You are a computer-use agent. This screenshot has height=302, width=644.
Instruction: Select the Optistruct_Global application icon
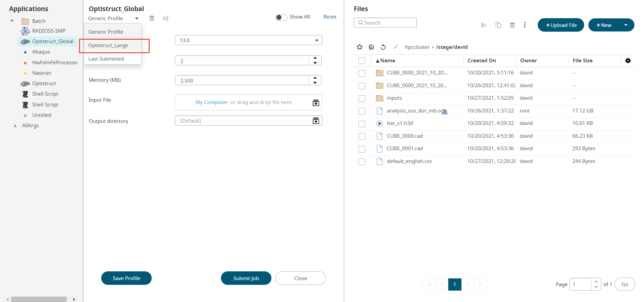tap(25, 42)
